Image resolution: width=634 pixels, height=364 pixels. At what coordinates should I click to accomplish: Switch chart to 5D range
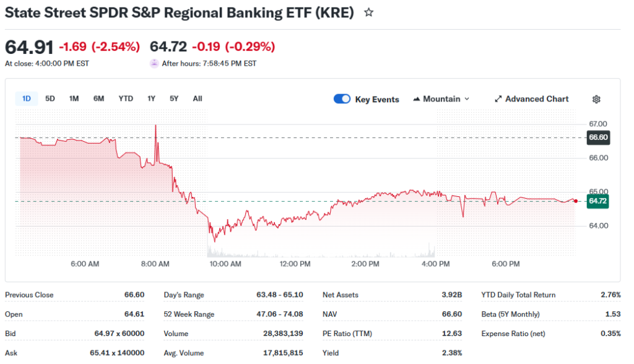tap(50, 98)
